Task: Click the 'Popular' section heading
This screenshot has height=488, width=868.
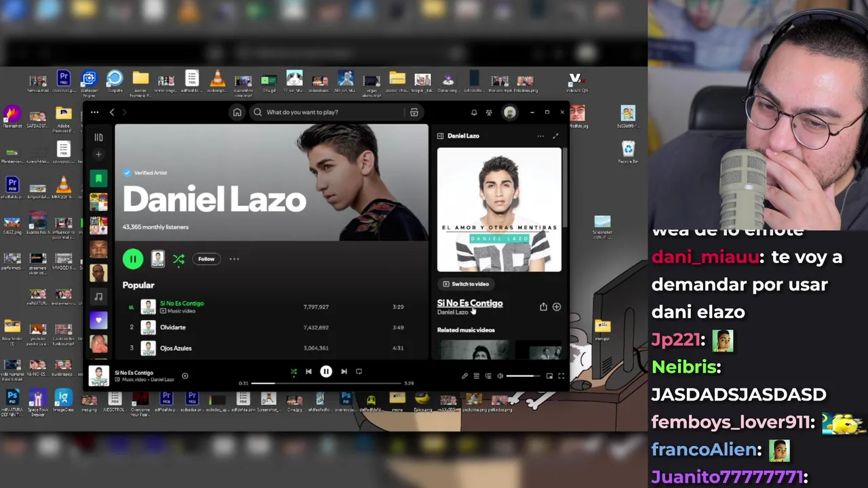Action: click(x=138, y=285)
